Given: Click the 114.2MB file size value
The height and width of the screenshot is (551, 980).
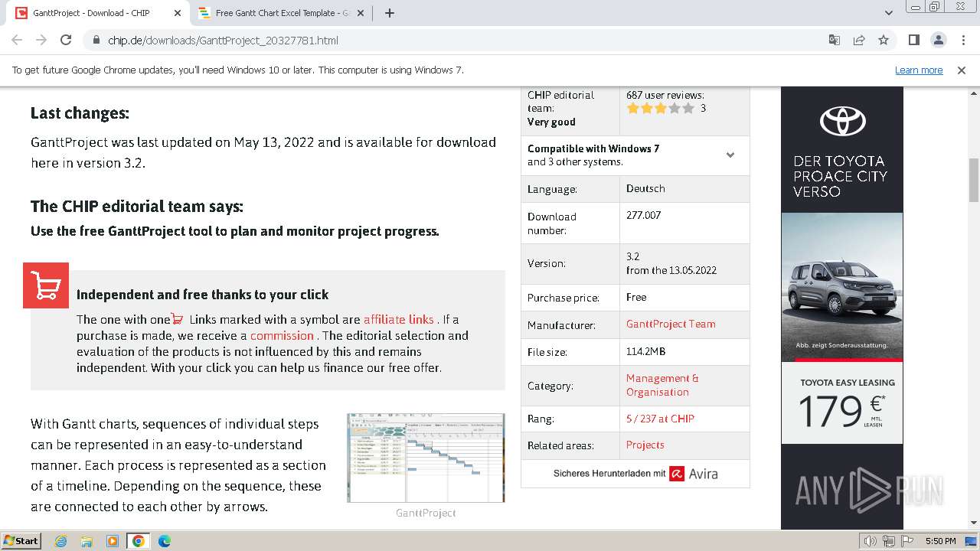Looking at the screenshot, I should [645, 351].
